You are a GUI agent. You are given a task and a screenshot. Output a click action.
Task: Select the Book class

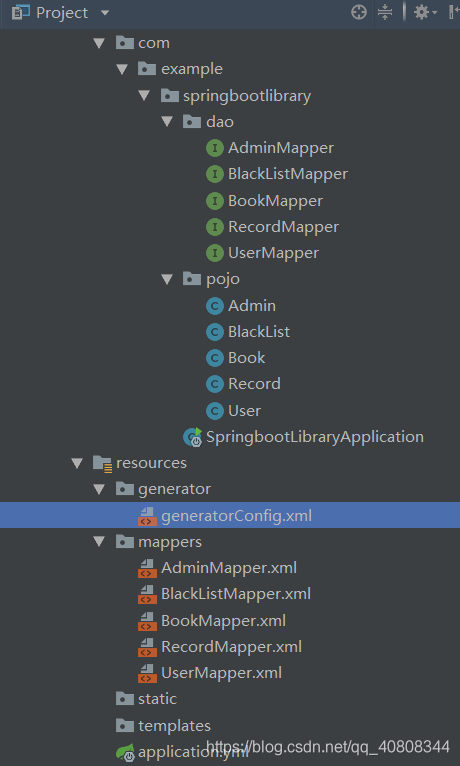(247, 358)
